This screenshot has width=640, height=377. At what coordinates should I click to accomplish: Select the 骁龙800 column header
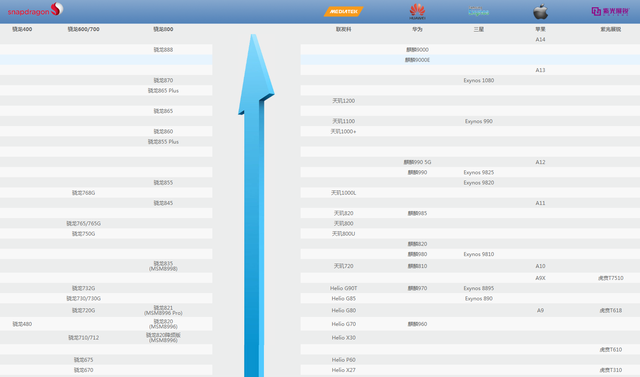163,29
